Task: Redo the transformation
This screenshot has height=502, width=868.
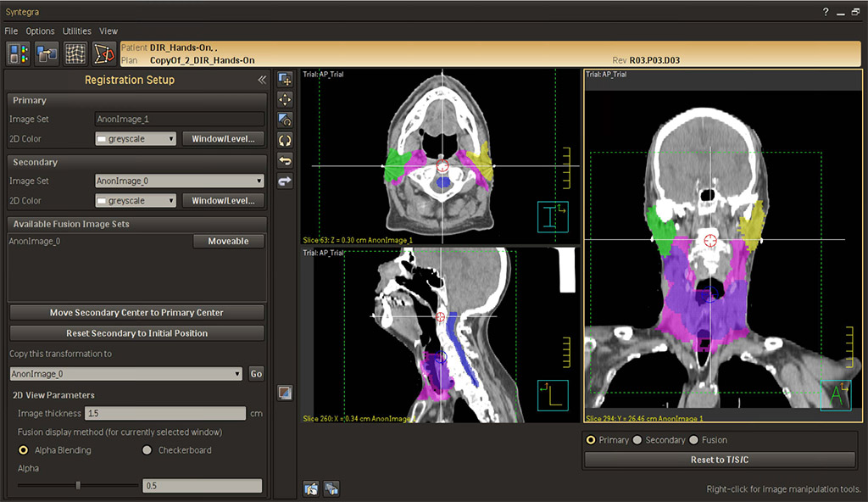Action: point(285,181)
